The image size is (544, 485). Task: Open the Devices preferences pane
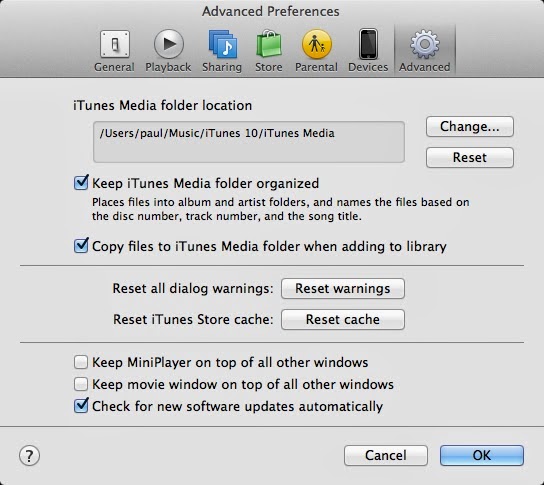368,51
